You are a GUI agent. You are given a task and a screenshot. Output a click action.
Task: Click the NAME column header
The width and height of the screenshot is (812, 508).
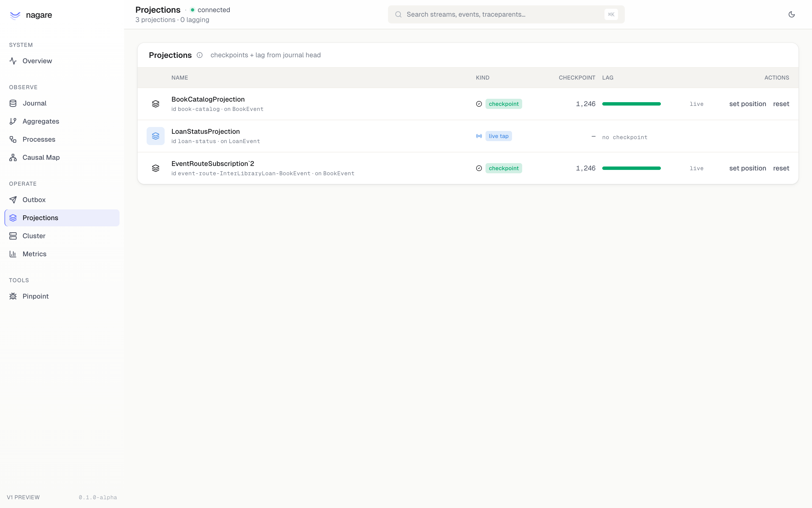click(180, 78)
